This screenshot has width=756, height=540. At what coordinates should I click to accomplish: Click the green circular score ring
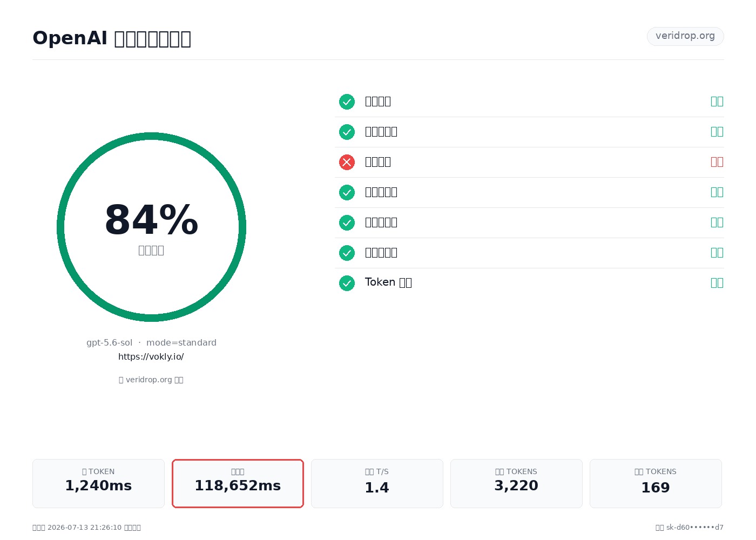[151, 227]
